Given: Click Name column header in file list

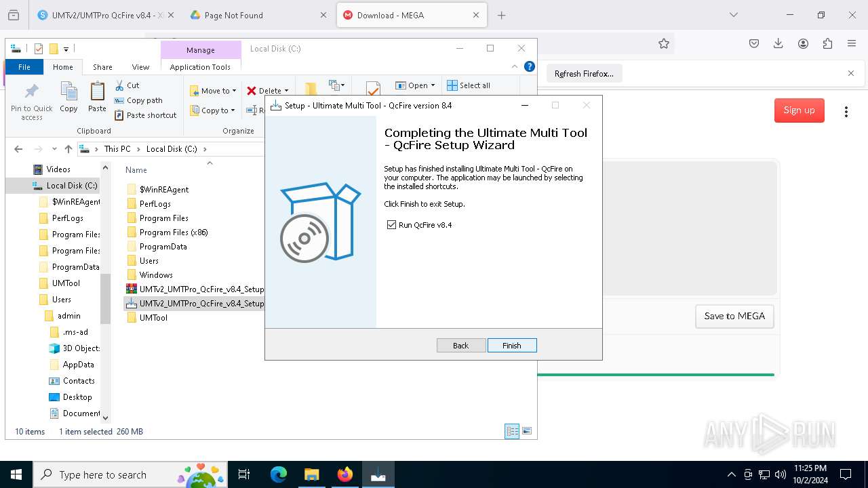Looking at the screenshot, I should 136,170.
